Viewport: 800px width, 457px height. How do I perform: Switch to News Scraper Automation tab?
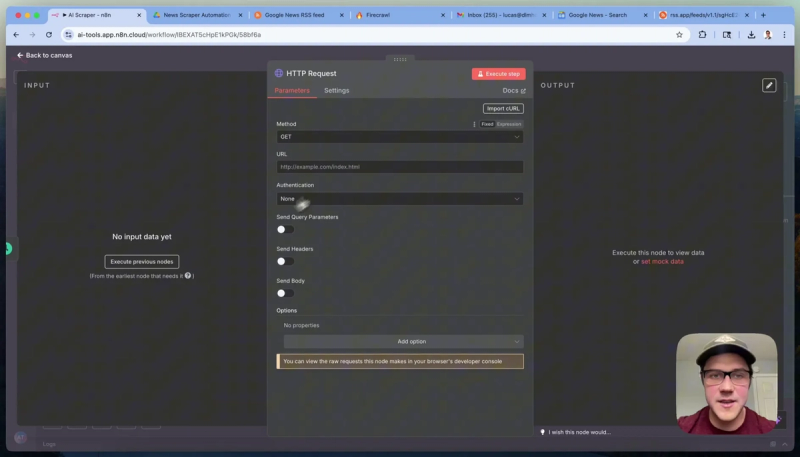[196, 15]
